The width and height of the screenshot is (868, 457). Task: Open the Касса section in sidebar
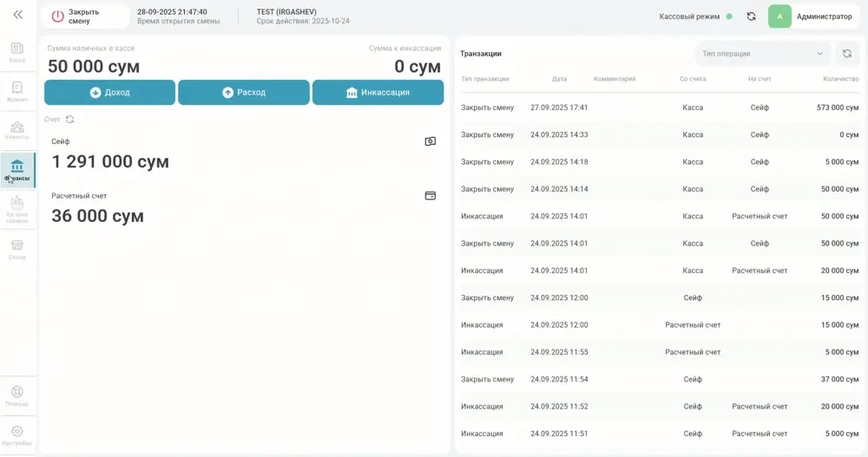[x=17, y=53]
